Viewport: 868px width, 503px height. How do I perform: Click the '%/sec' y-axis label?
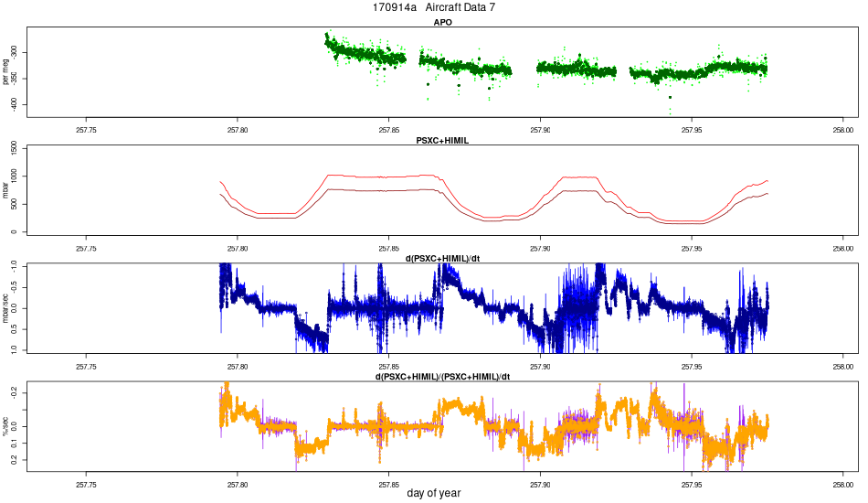point(5,426)
